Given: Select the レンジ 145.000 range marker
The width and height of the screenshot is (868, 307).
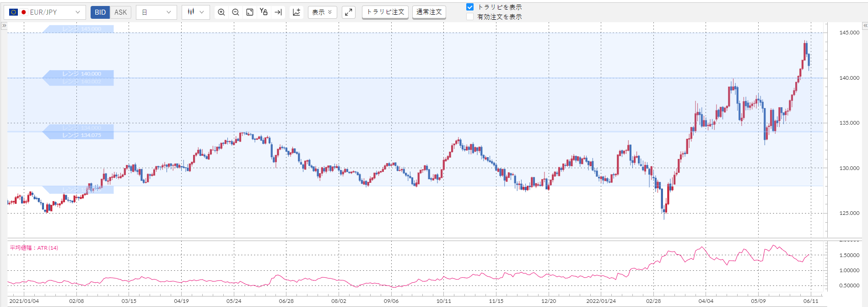Looking at the screenshot, I should point(78,29).
